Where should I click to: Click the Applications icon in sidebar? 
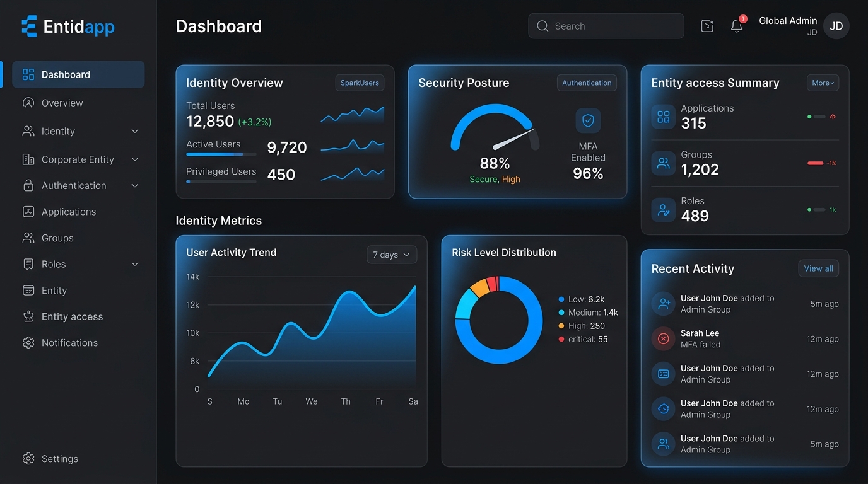(x=28, y=212)
